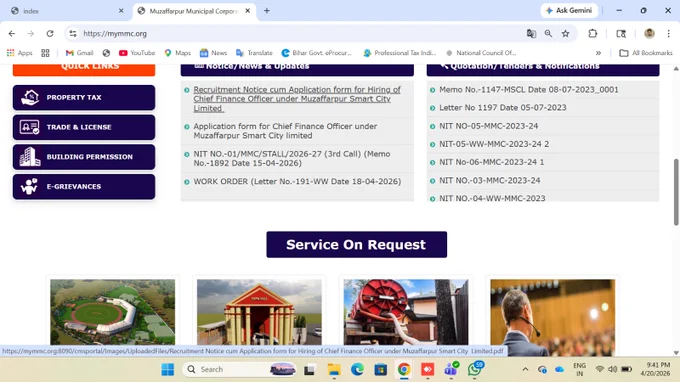Open the News bookmark

pyautogui.click(x=213, y=53)
